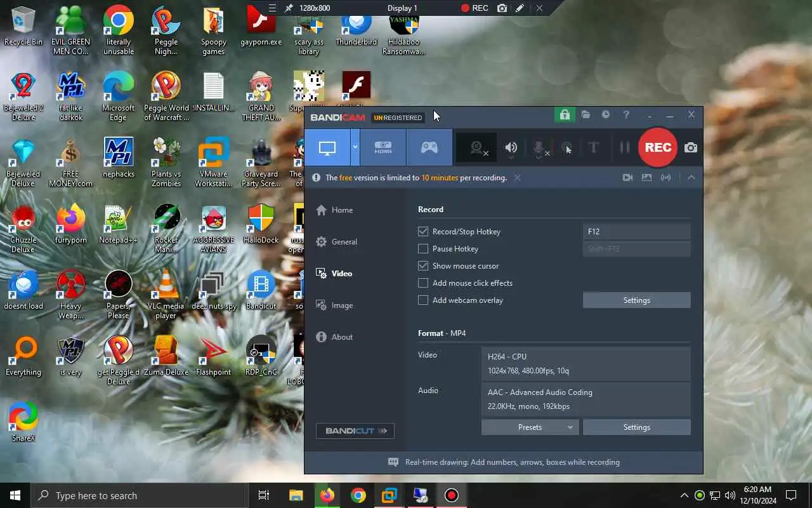Toggle the speaker sound icon in toolbar

(511, 148)
